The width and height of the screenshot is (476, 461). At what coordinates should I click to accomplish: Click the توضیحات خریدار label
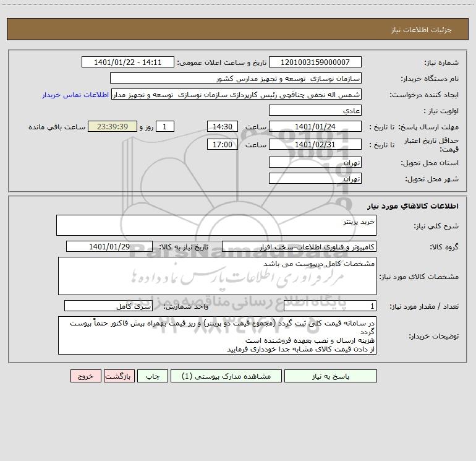(x=434, y=336)
